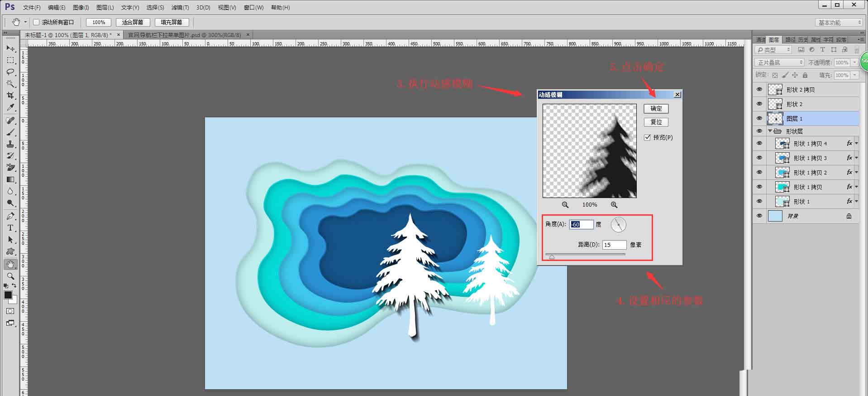Select the Crop tool

[x=10, y=96]
